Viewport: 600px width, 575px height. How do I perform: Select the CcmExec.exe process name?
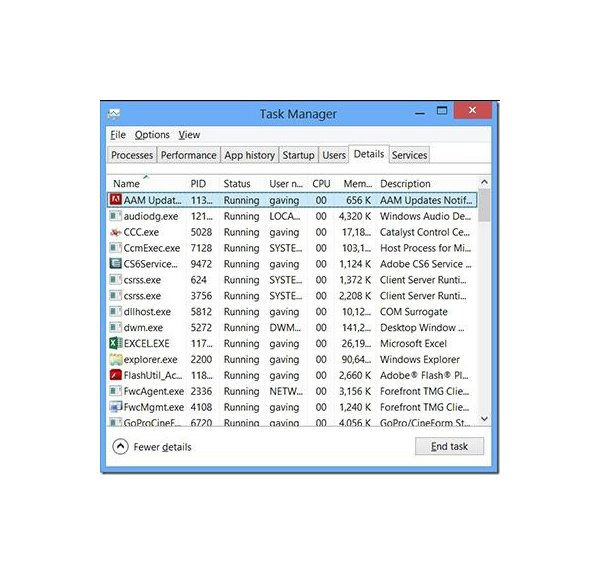[x=152, y=248]
